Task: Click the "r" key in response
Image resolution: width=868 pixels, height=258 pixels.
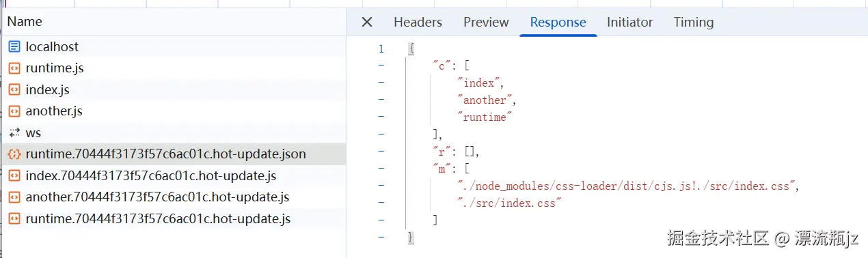Action: (x=441, y=151)
